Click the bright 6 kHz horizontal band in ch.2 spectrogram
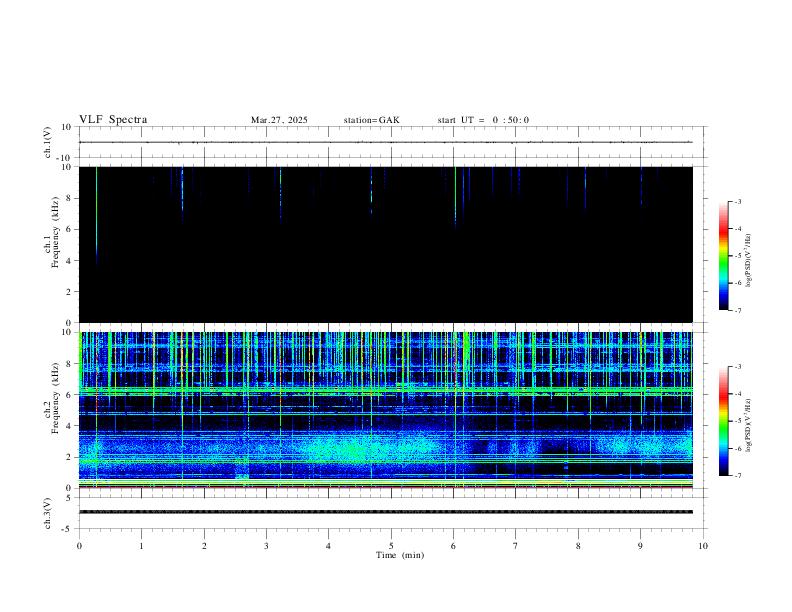The width and height of the screenshot is (792, 612). (x=385, y=390)
